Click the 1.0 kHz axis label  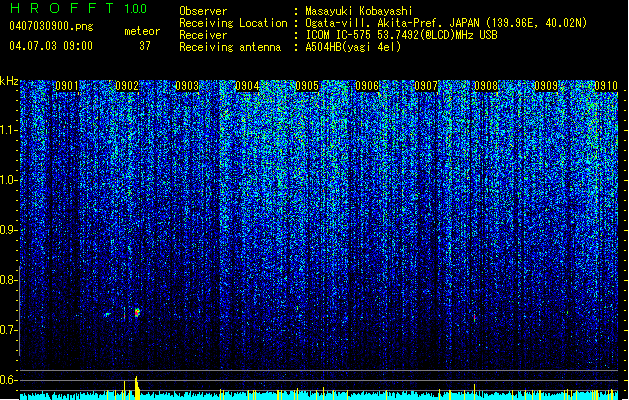pyautogui.click(x=8, y=180)
